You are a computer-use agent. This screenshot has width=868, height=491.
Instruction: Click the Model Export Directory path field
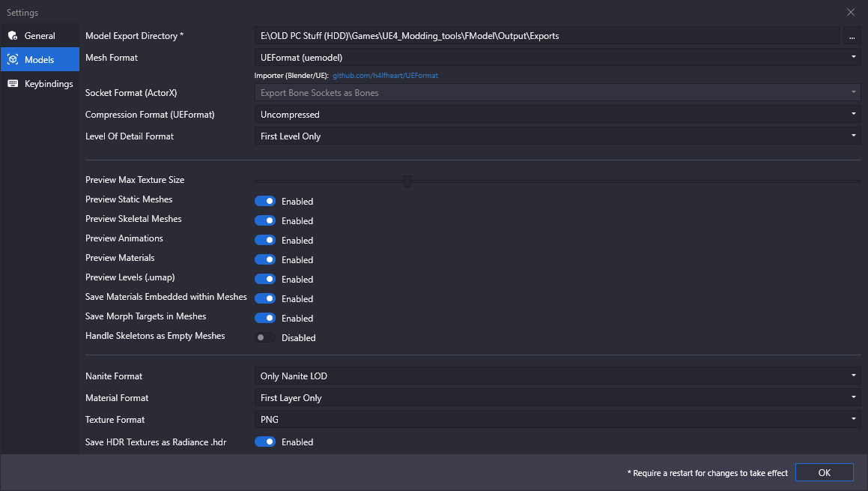(x=547, y=36)
